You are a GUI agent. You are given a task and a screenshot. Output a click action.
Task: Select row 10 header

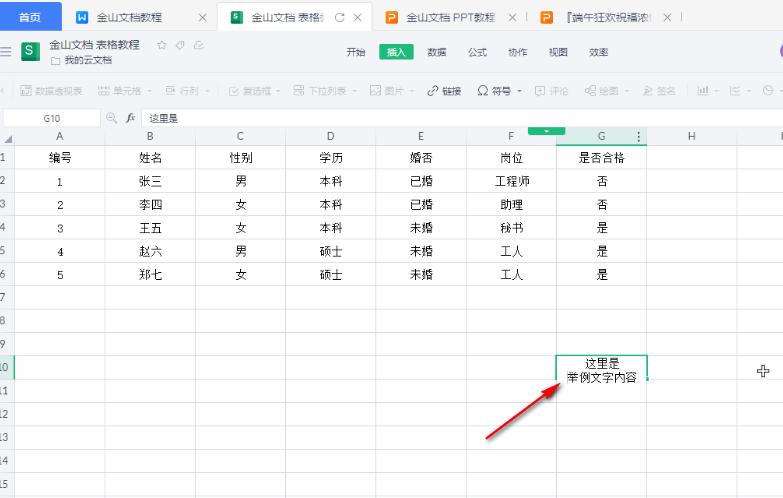[7, 368]
